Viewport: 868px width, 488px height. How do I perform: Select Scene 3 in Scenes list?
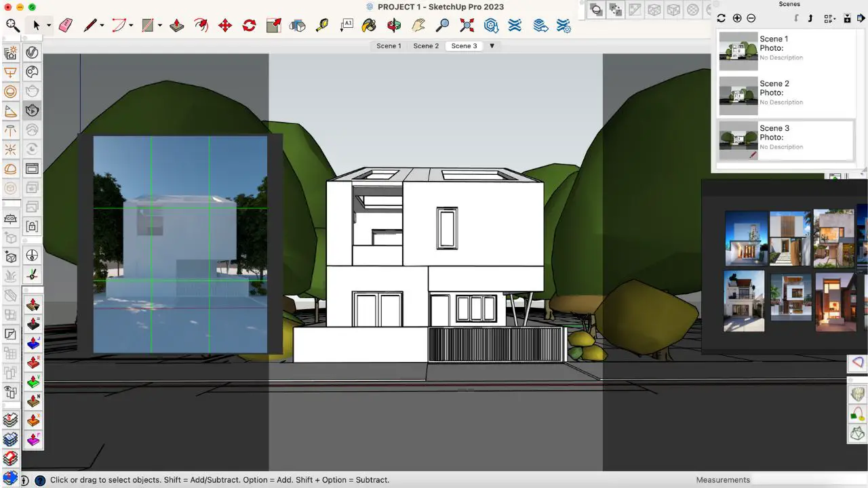pos(786,140)
